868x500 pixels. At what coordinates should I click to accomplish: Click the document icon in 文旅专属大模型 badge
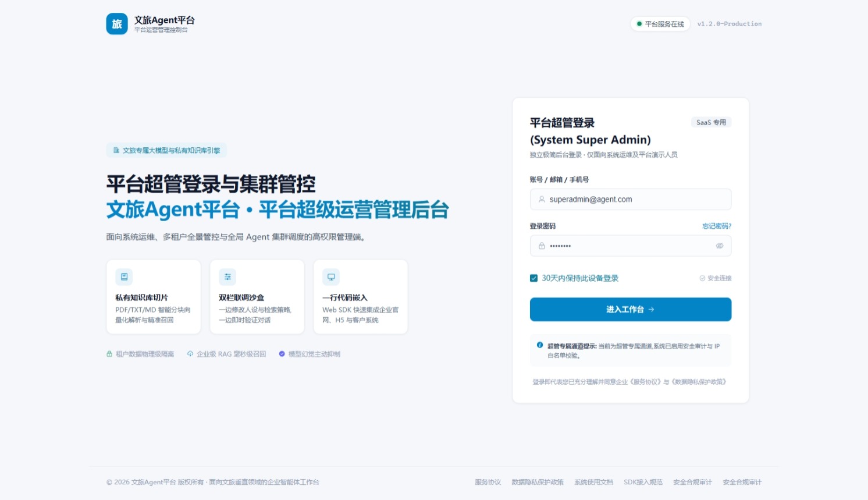(x=116, y=150)
